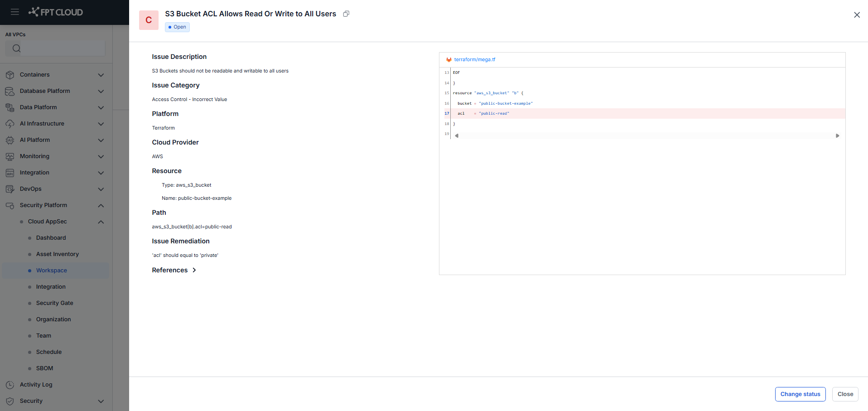This screenshot has height=411, width=868.
Task: Click the Security shield icon
Action: (x=10, y=401)
